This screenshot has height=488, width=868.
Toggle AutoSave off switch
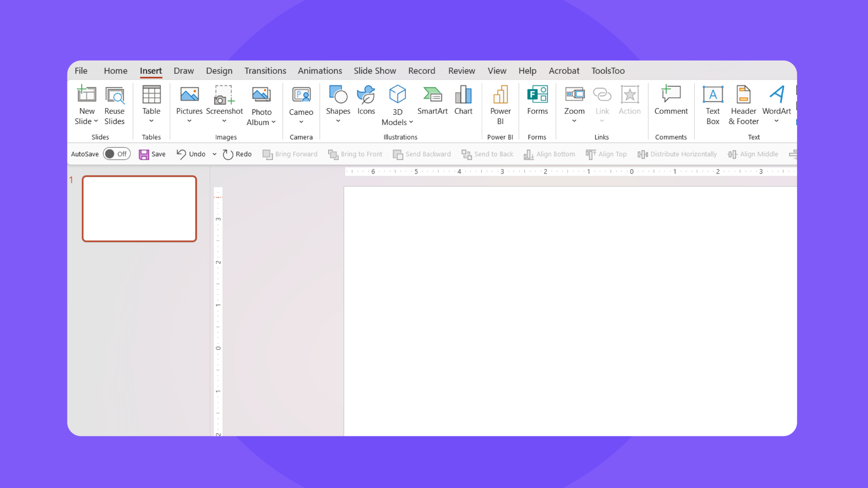(117, 154)
